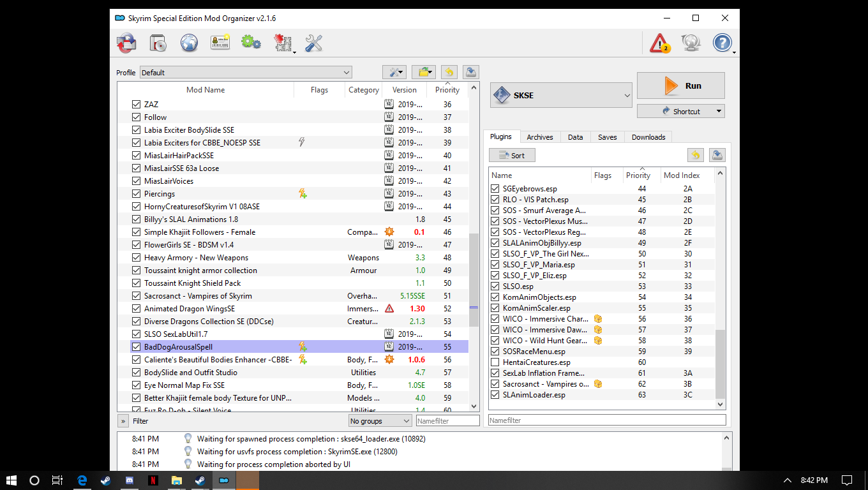The width and height of the screenshot is (868, 490).
Task: Open the Downloads tab
Action: pos(648,137)
